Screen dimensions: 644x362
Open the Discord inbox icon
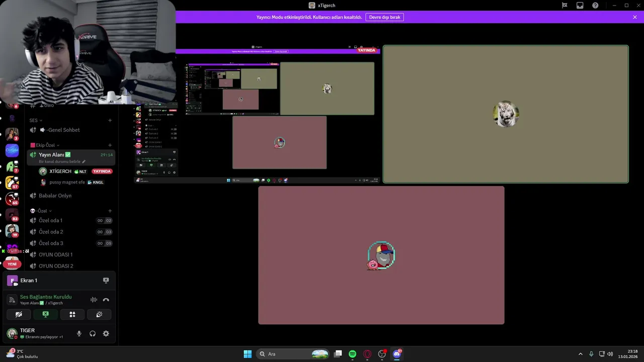(580, 6)
